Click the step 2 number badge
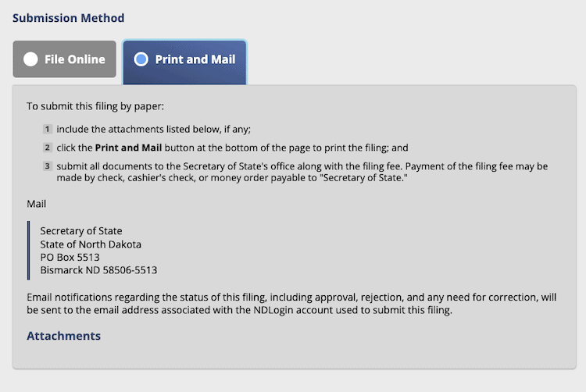The height and width of the screenshot is (392, 586). click(x=47, y=147)
